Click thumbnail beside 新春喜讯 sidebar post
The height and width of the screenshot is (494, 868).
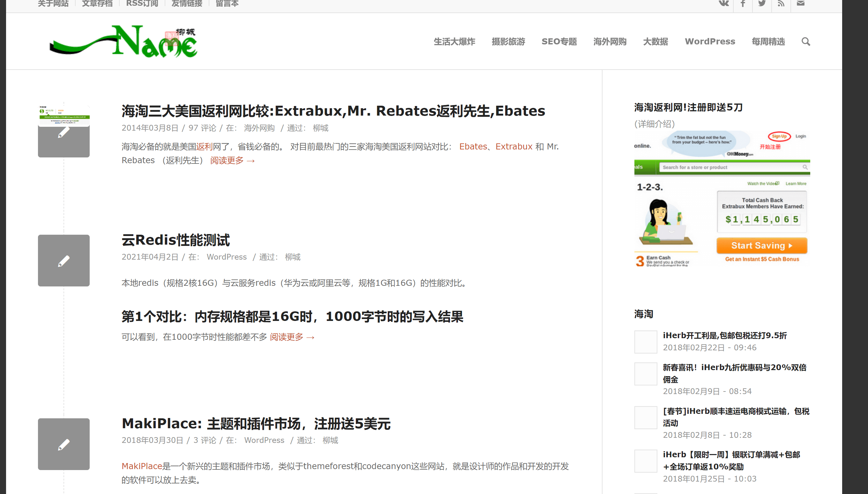pyautogui.click(x=646, y=374)
